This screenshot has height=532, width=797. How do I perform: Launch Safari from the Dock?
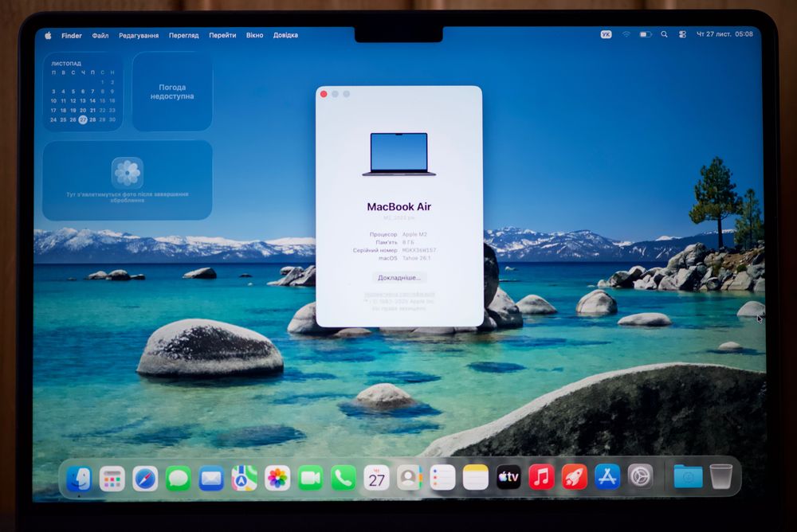click(145, 479)
